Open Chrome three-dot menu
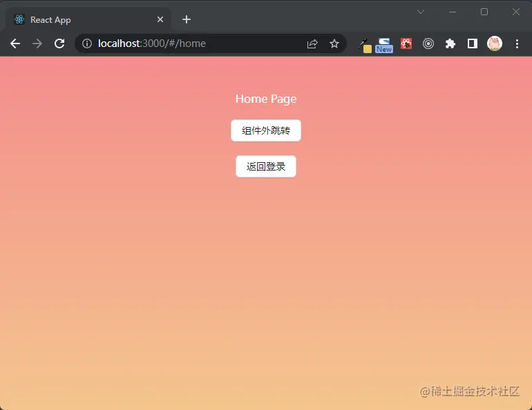Viewport: 532px width, 410px height. pos(517,43)
